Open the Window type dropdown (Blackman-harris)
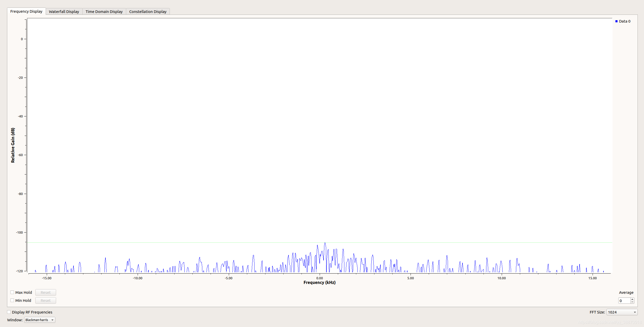Image resolution: width=644 pixels, height=327 pixels. (40, 320)
